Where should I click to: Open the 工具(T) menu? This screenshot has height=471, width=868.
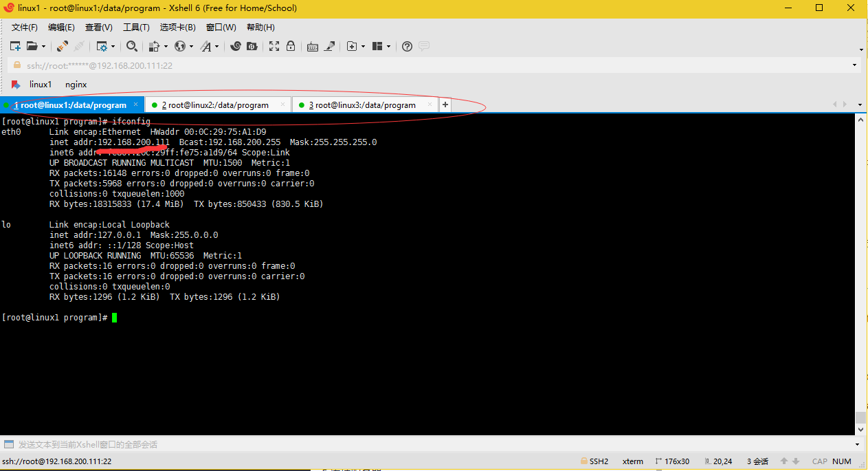[x=136, y=28]
